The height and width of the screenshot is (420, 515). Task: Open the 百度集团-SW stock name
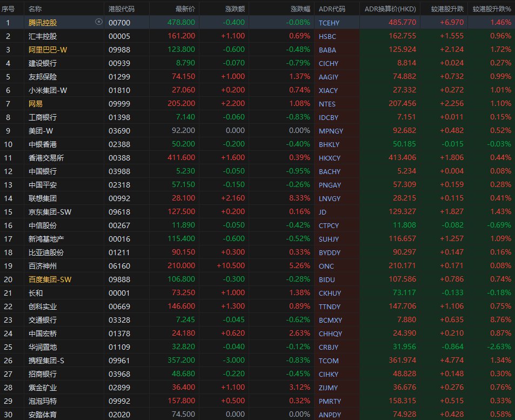click(x=50, y=279)
